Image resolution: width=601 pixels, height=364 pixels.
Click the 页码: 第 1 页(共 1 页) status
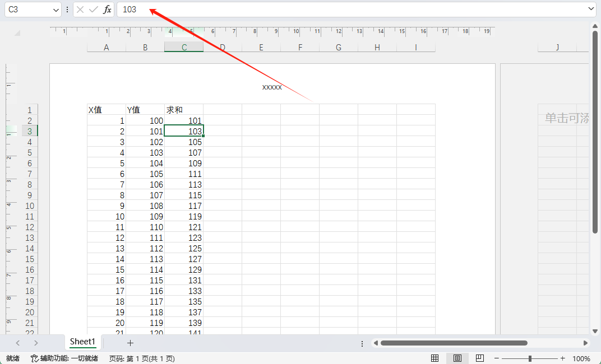(142, 358)
